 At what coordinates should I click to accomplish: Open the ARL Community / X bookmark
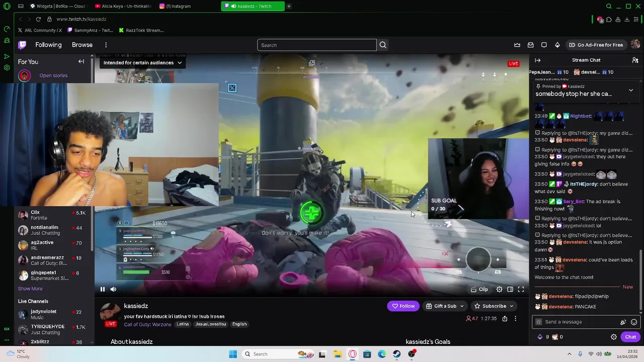40,30
